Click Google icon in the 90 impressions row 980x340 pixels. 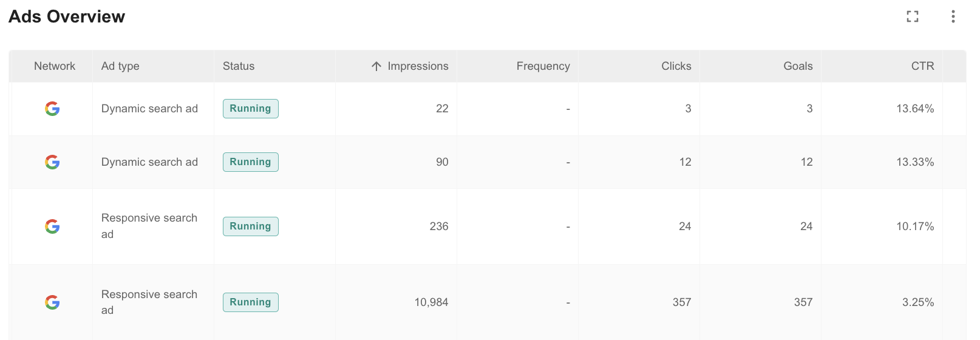pyautogui.click(x=52, y=162)
